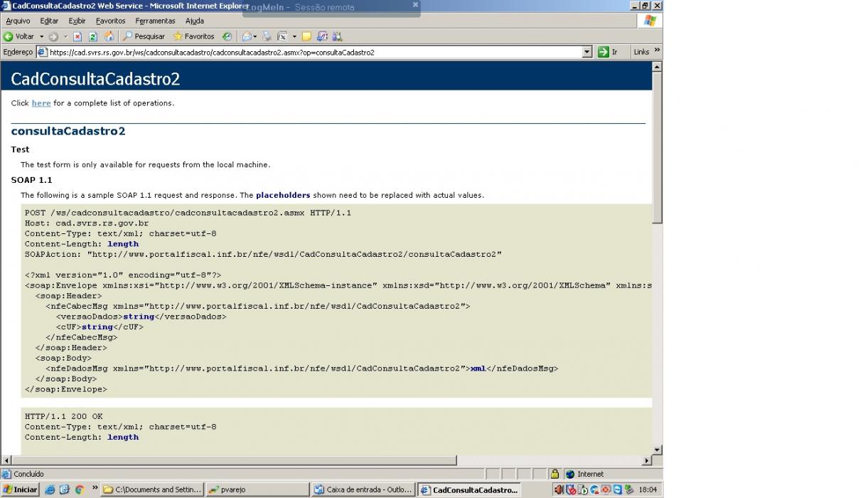Launch Chrome from the quick launch bar
Image resolution: width=868 pixels, height=498 pixels.
coord(80,489)
